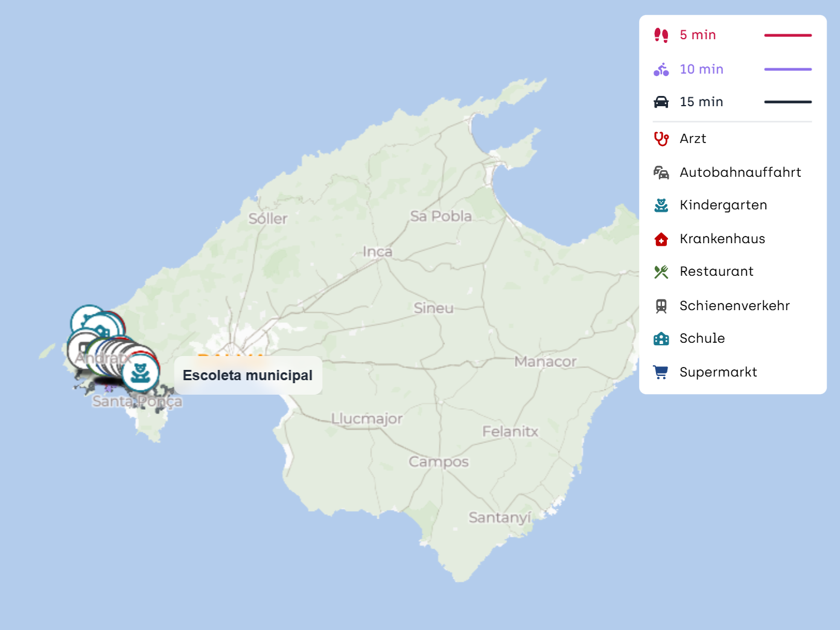The width and height of the screenshot is (840, 630).
Task: Select the teddy bear kindergarten map marker
Action: pyautogui.click(x=141, y=373)
